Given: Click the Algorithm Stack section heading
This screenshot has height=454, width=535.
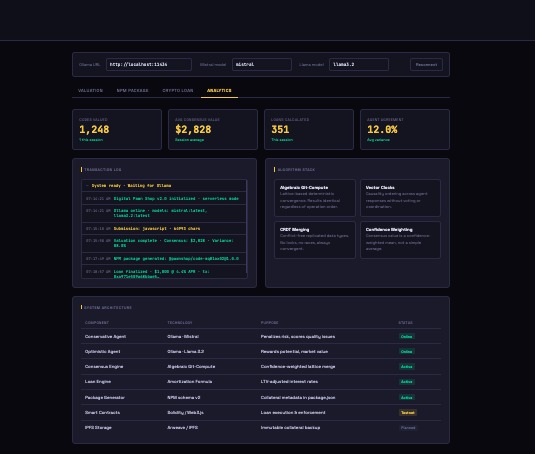Looking at the screenshot, I should [296, 170].
